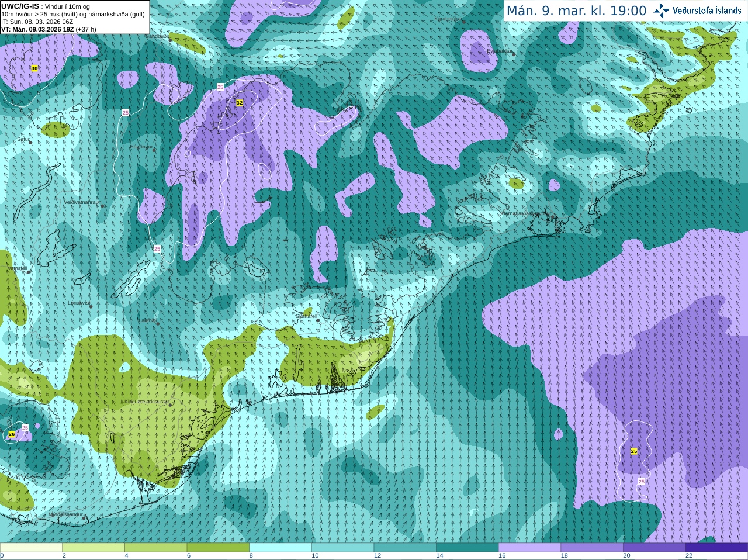Click the 16–18 m/s light purple legend swatch
This screenshot has width=748, height=560.
[x=529, y=547]
